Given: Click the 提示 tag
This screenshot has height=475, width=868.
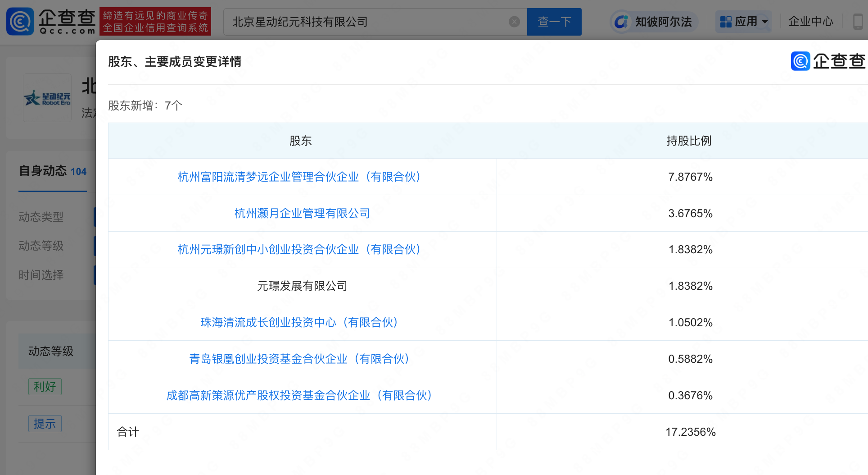Looking at the screenshot, I should [45, 424].
